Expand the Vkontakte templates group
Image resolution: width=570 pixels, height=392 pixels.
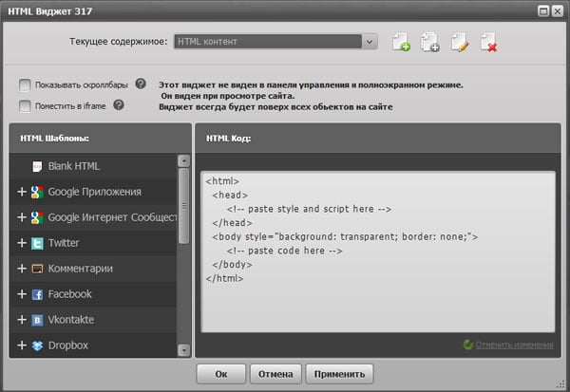21,320
